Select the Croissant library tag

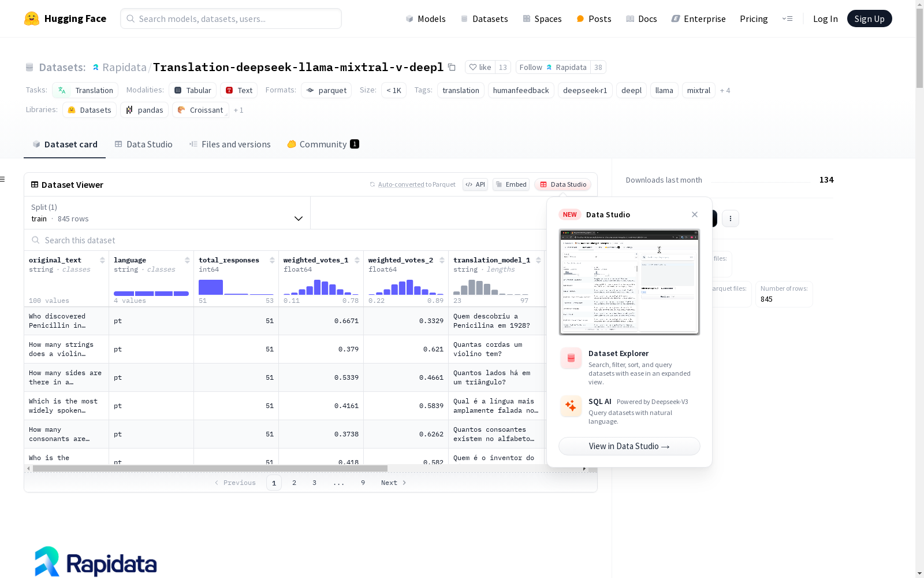coord(200,110)
